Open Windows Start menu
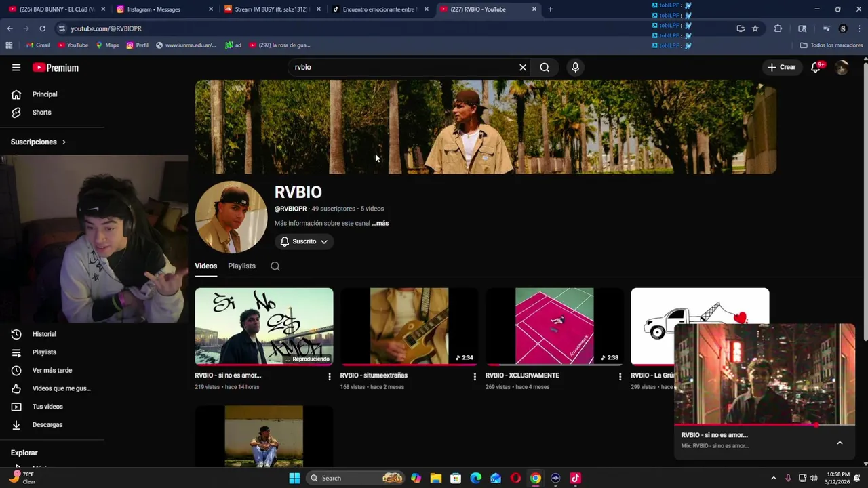Viewport: 868px width, 488px height. pyautogui.click(x=294, y=478)
